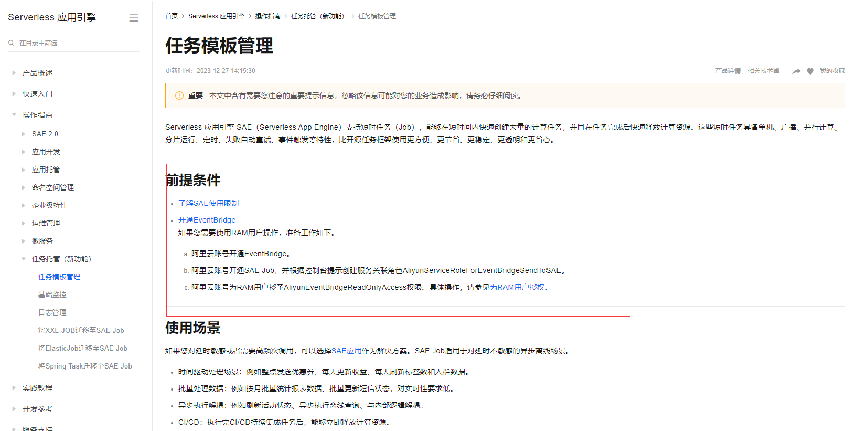Open 将Spring Task迁移至SAE Job page

coord(85,366)
